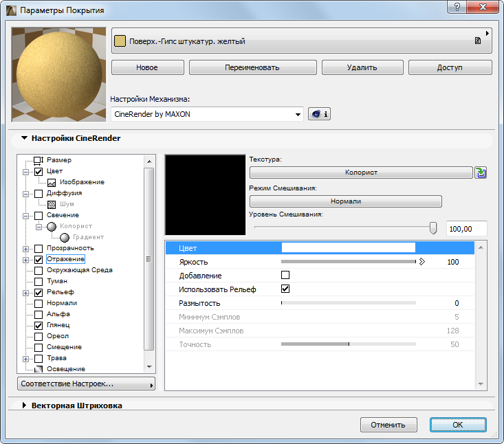Select the Градиент sphere icon in tree
504x444 pixels.
click(x=65, y=237)
